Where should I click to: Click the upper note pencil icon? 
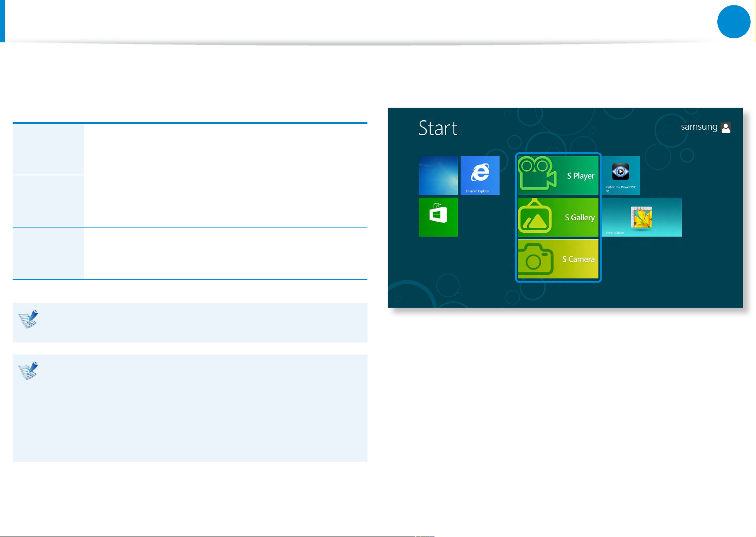pos(28,319)
